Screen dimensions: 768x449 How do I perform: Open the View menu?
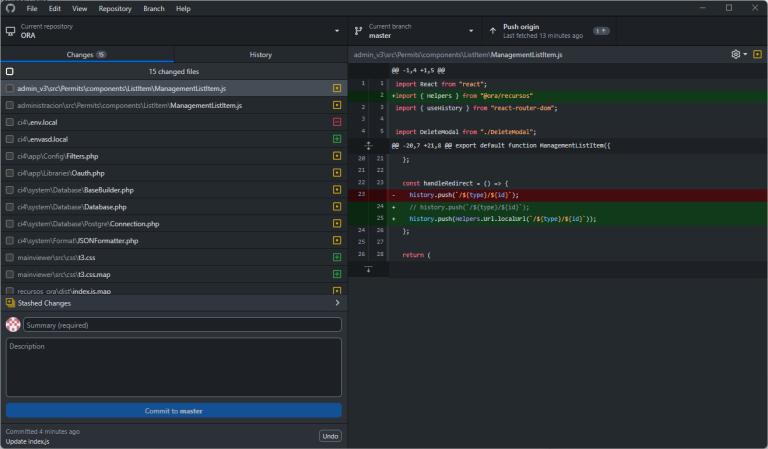[x=79, y=8]
